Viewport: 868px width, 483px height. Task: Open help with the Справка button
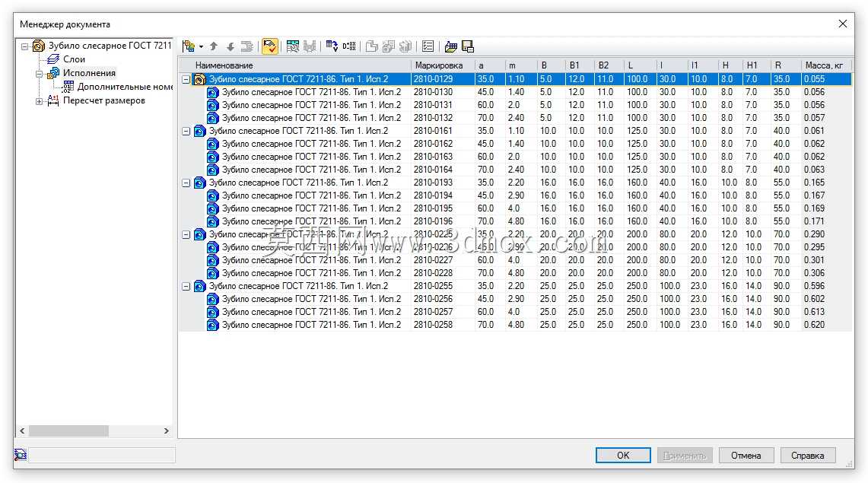point(808,456)
